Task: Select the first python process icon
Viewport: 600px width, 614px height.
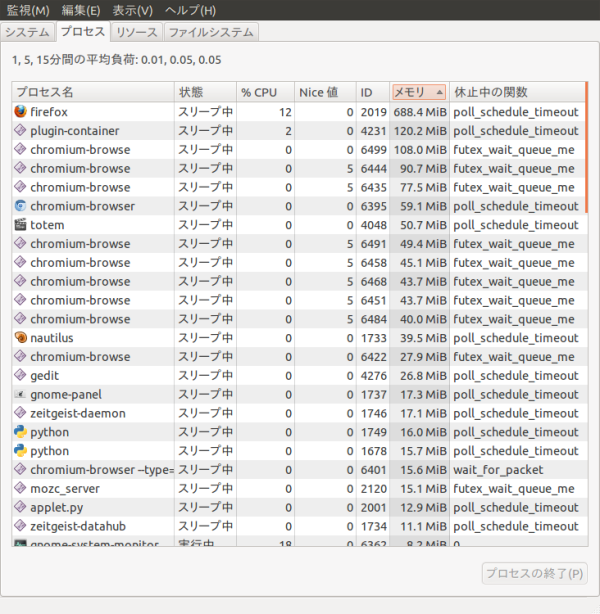Action: (x=20, y=432)
